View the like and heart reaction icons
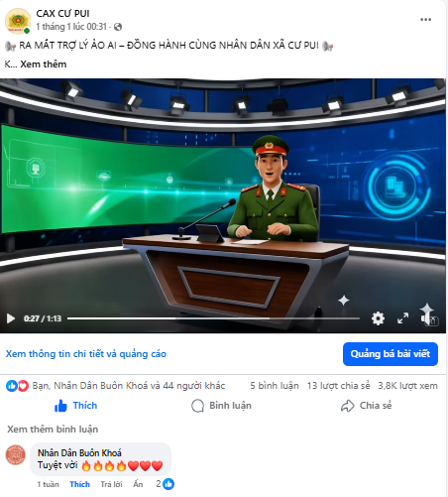Image resolution: width=448 pixels, height=497 pixels. [17, 386]
